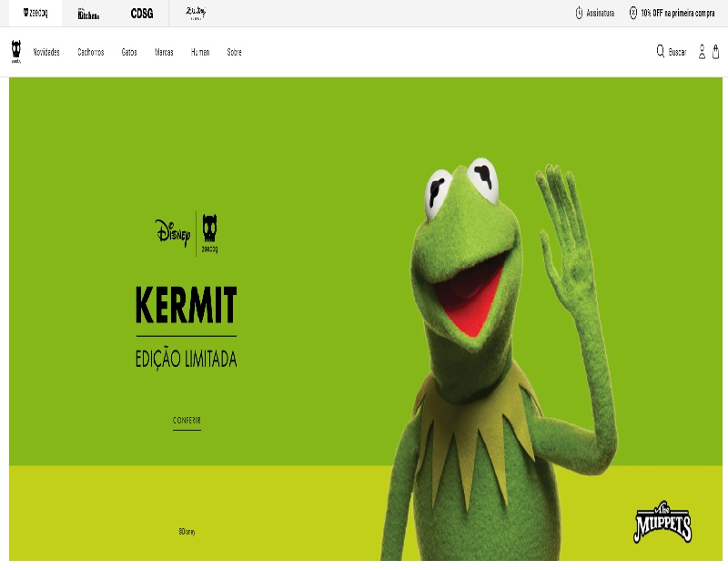Open the Cachorros menu

(90, 52)
